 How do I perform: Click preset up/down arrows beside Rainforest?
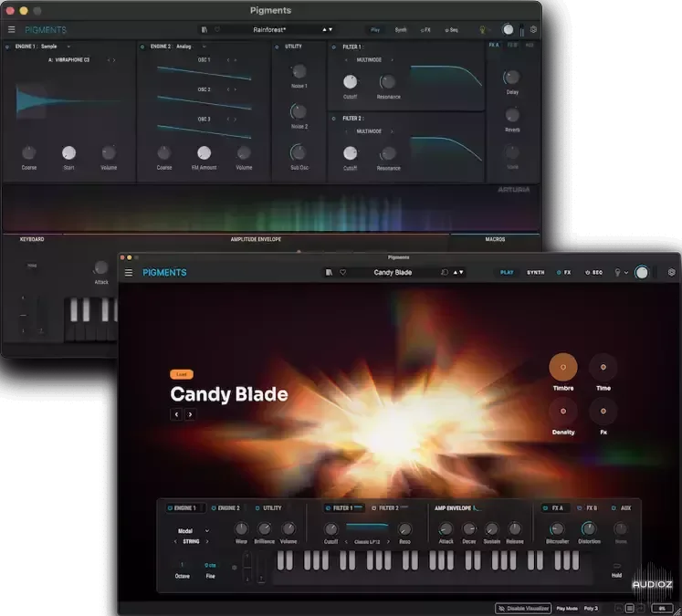328,29
